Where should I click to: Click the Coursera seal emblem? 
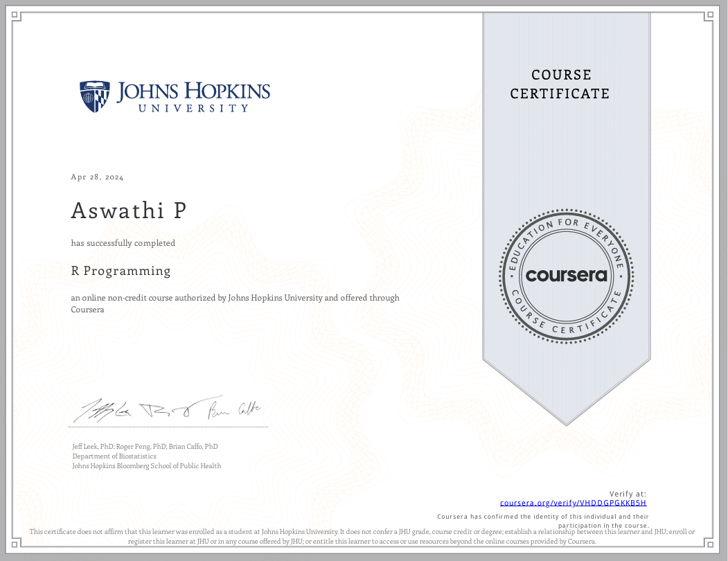566,276
